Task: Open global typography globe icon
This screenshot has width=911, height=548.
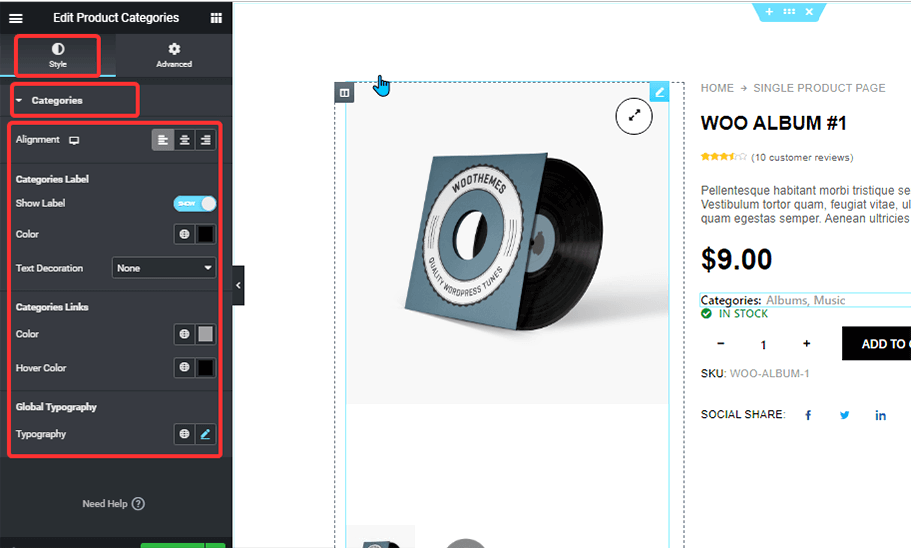Action: [x=184, y=434]
